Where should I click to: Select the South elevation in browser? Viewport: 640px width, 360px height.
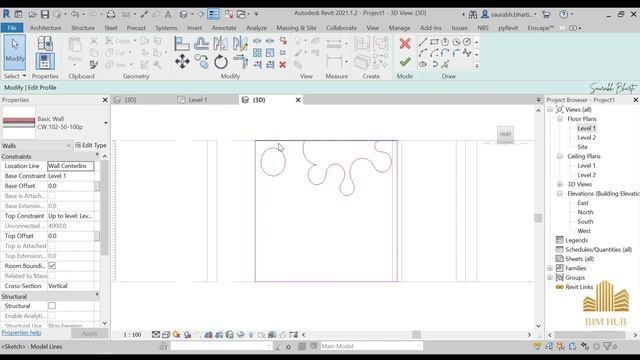(x=585, y=222)
